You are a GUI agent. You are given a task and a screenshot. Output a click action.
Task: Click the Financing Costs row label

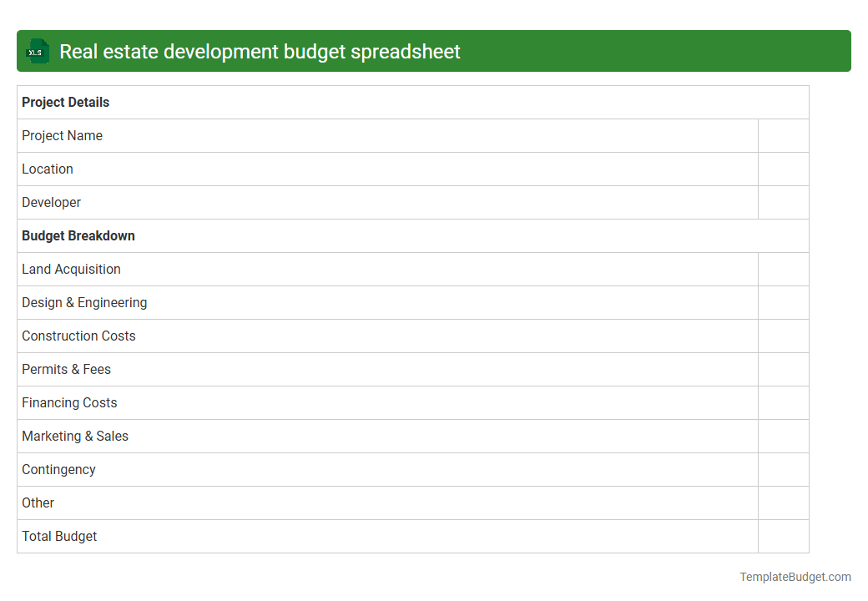click(69, 402)
